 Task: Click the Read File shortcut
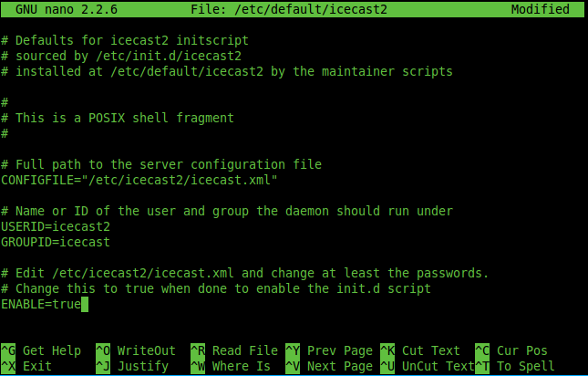[x=244, y=350]
